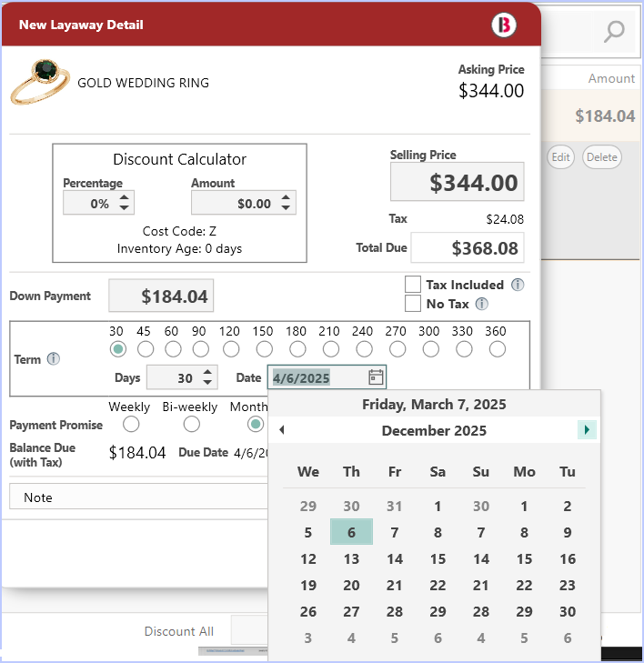Click the Tax Included info icon
This screenshot has height=663, width=644.
pos(518,285)
